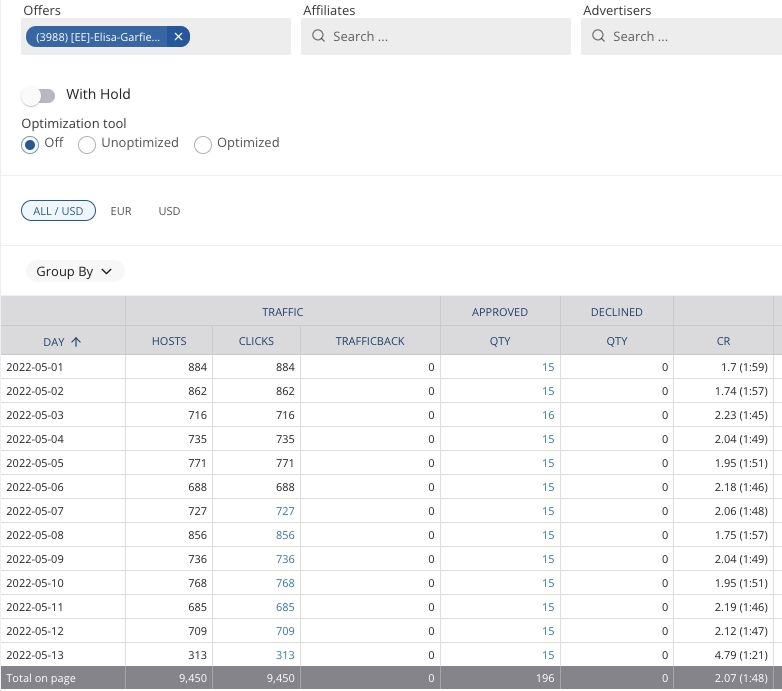Switch to the EUR currency tab
This screenshot has width=782, height=691.
click(x=121, y=211)
